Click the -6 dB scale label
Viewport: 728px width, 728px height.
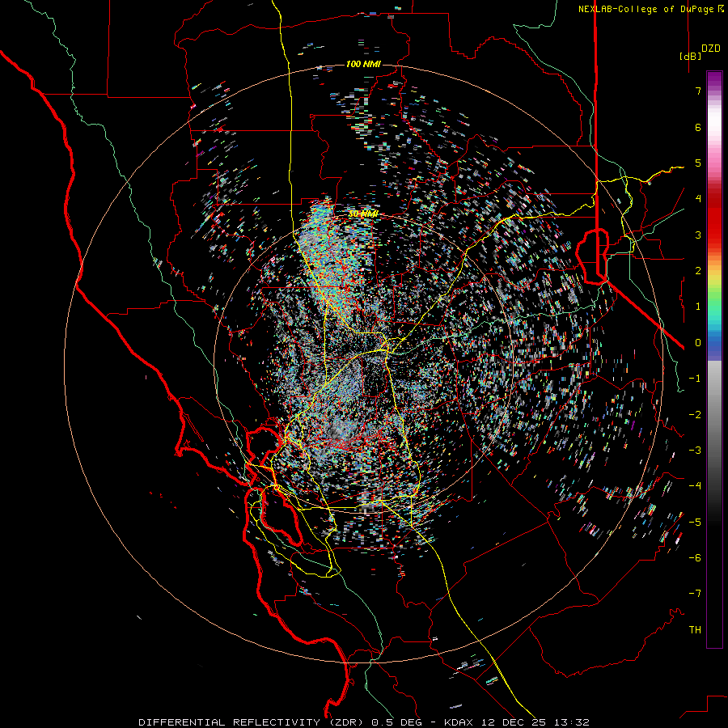click(x=695, y=558)
